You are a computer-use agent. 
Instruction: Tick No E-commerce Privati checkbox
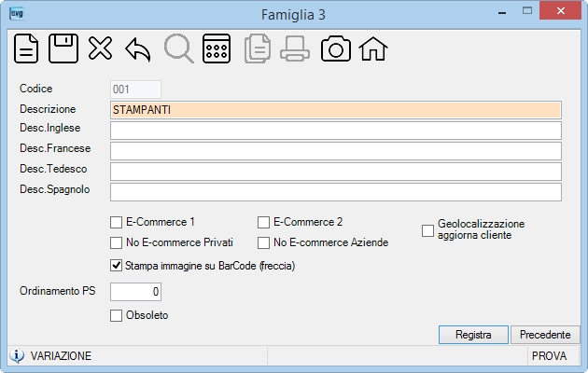[117, 242]
